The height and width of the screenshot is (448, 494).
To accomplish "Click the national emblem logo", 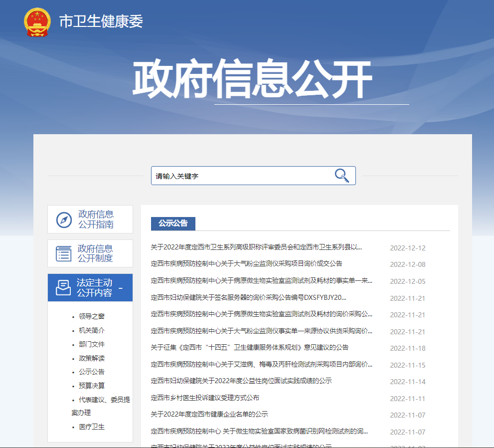I will 37,22.
